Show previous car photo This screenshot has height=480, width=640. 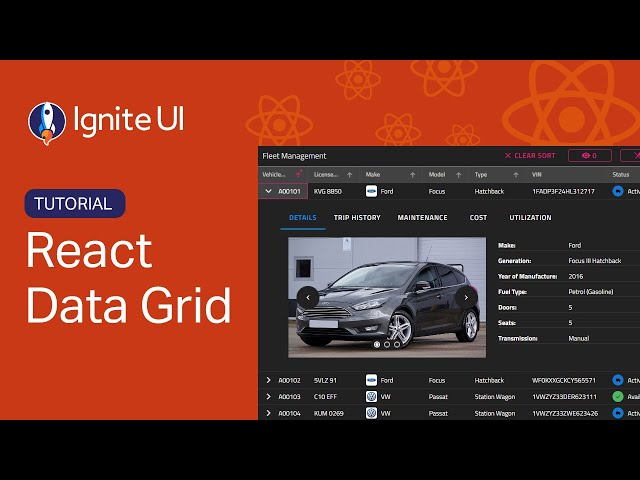(x=308, y=298)
